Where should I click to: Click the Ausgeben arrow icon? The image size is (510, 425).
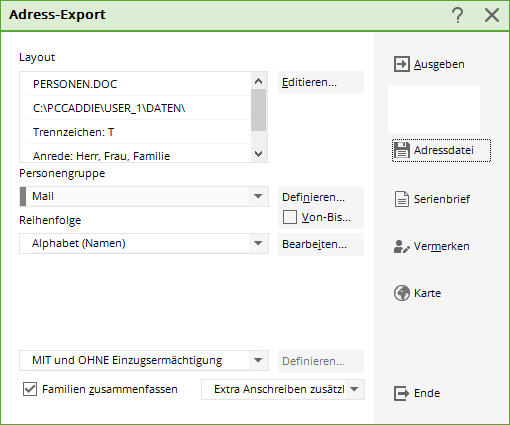[x=402, y=64]
